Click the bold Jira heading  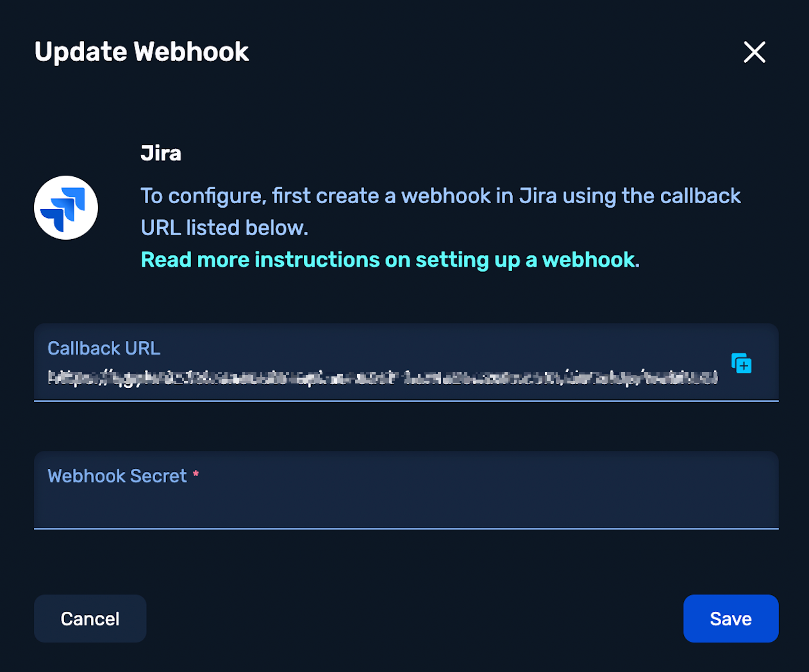click(161, 153)
